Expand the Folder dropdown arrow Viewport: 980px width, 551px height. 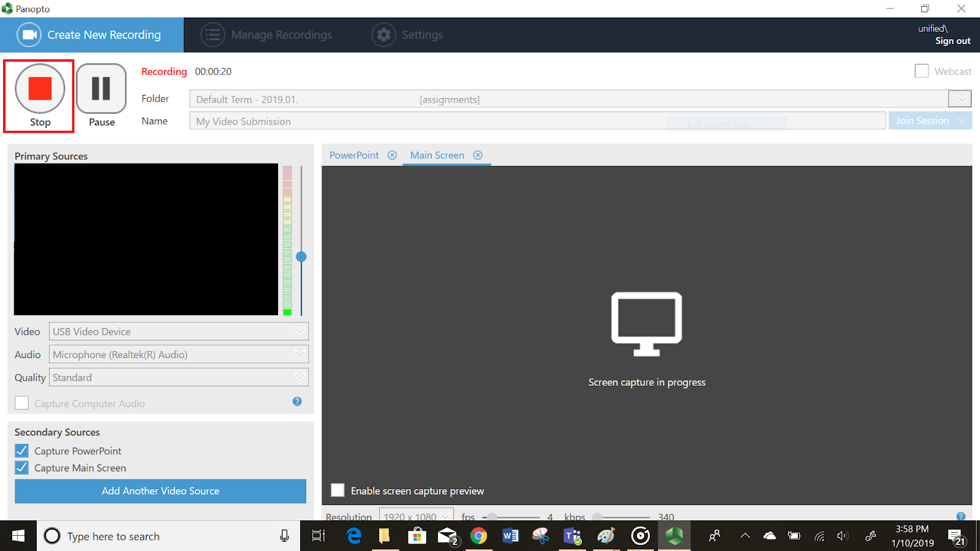960,99
